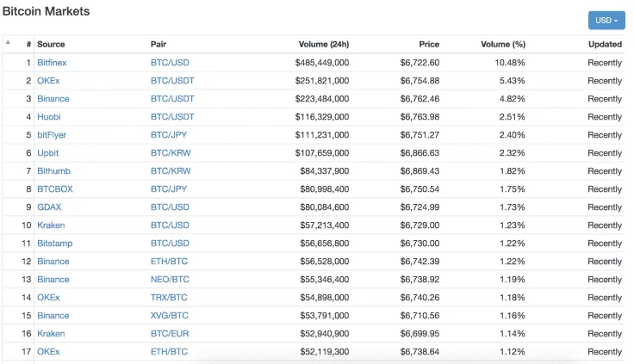This screenshot has width=634, height=364.
Task: Select the $57,213,400 Kraken volume
Action: pos(324,225)
